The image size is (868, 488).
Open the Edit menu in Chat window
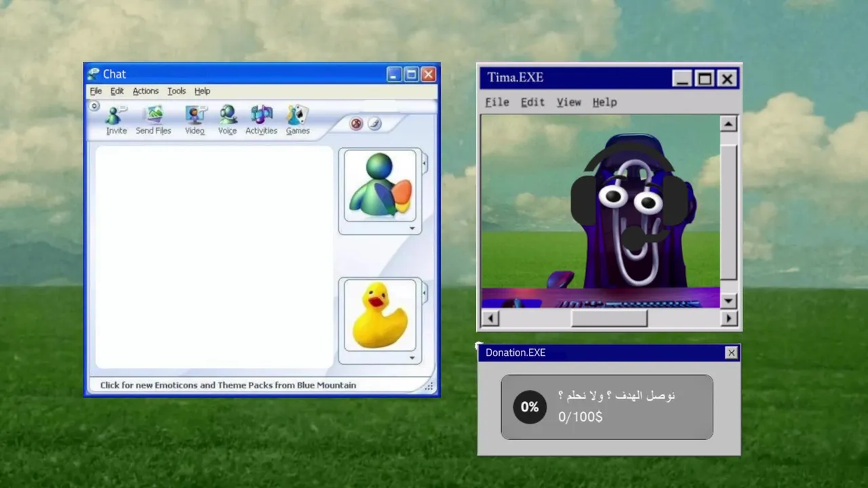(117, 91)
